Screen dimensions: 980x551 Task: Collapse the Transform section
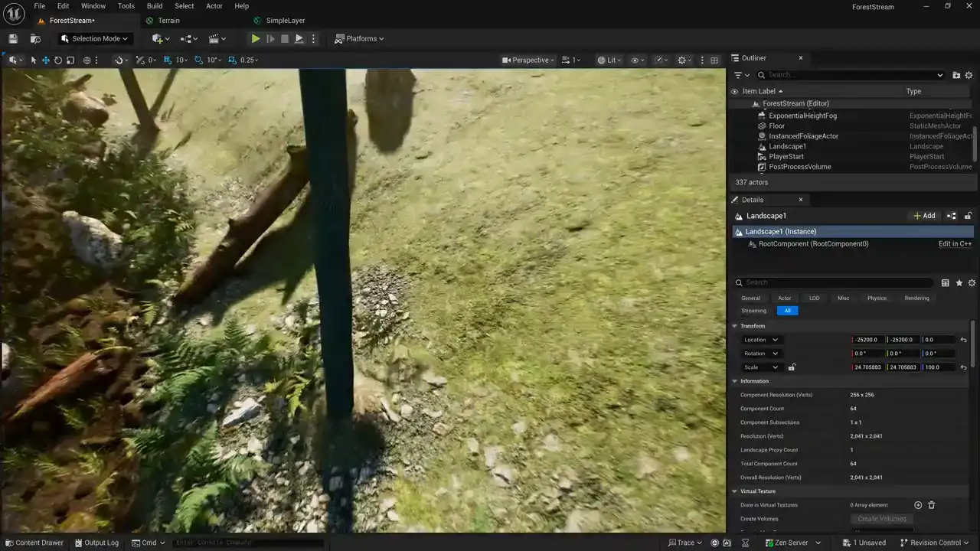coord(735,326)
